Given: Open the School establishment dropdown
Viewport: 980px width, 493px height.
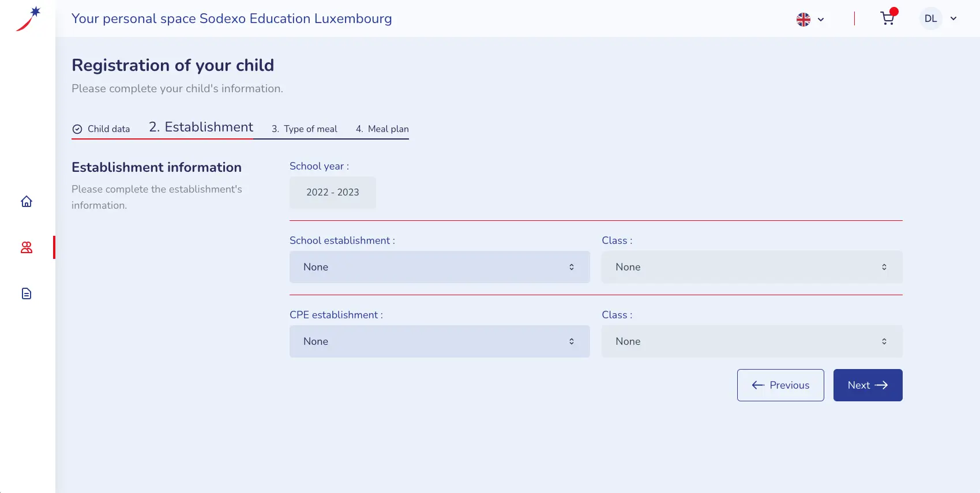Looking at the screenshot, I should coord(439,267).
